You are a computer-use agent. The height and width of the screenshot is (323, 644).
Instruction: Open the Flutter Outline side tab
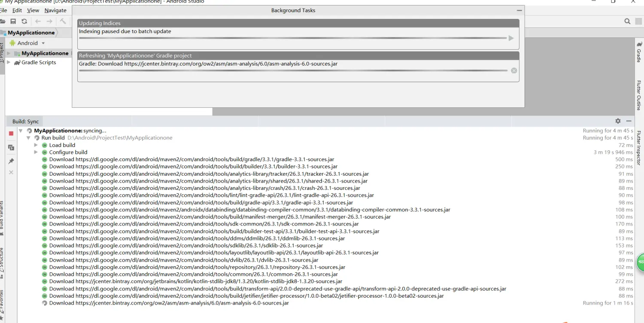(x=639, y=95)
